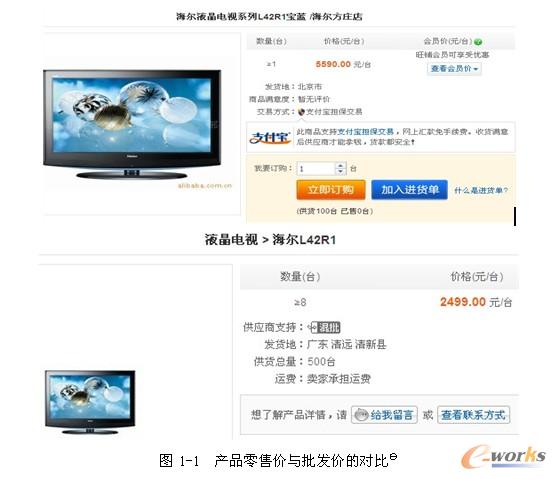Expand the 查看会员价 dropdown
The width and height of the screenshot is (556, 479).
coord(454,69)
